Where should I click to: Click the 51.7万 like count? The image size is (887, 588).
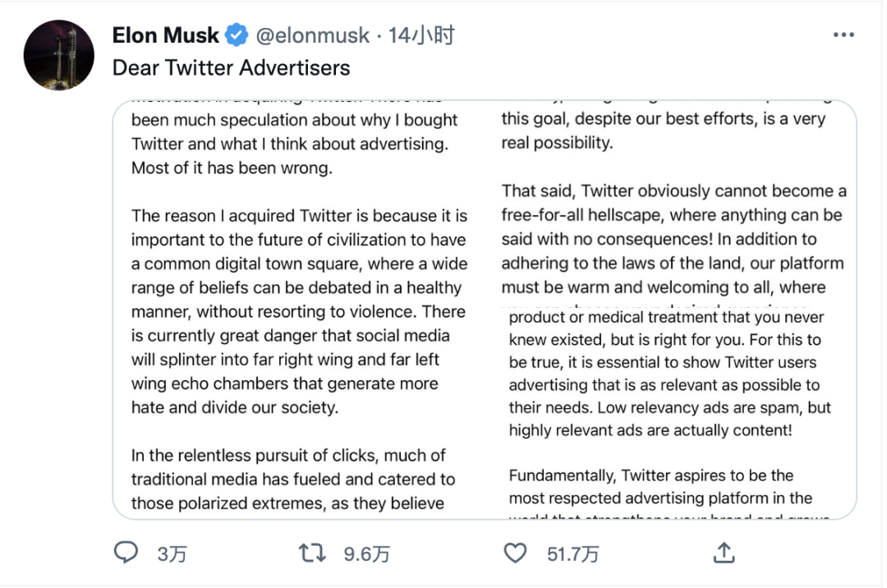pos(572,554)
